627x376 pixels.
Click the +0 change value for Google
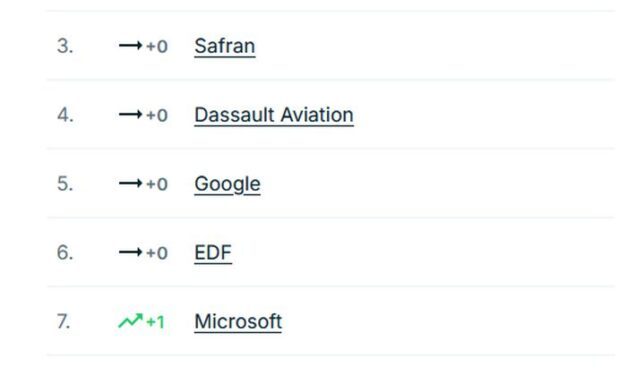pos(157,184)
